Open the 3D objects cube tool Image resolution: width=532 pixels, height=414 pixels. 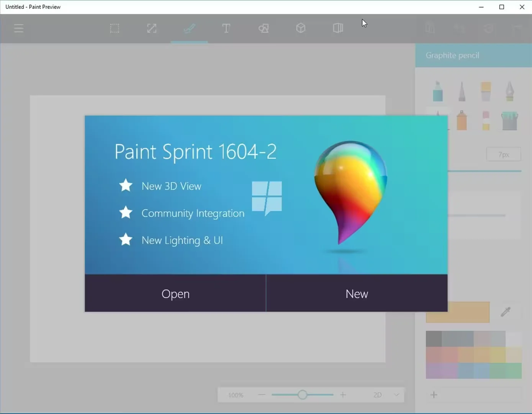tap(301, 28)
